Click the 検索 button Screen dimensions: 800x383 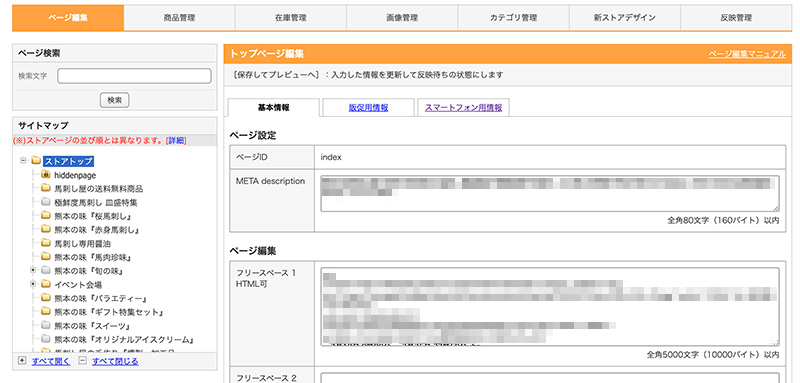(114, 100)
